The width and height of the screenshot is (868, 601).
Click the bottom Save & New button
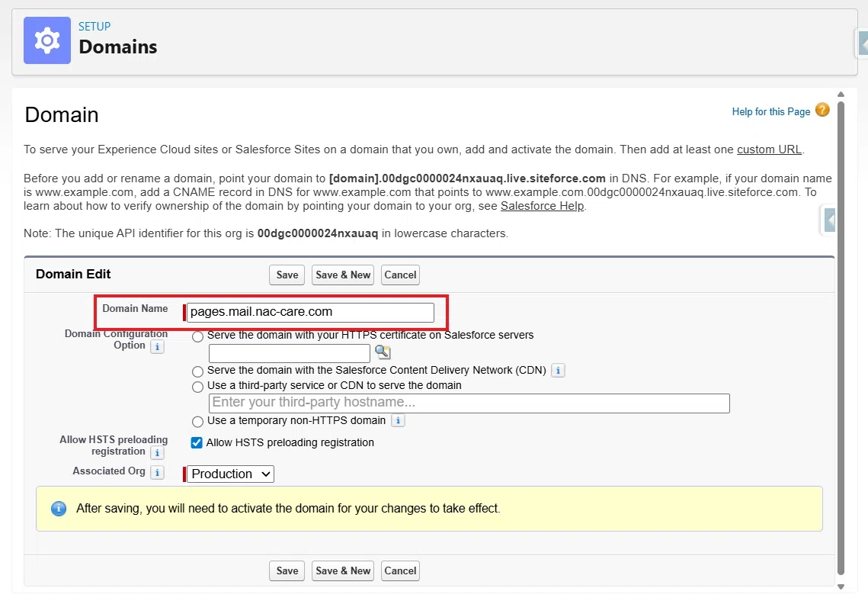click(x=343, y=571)
